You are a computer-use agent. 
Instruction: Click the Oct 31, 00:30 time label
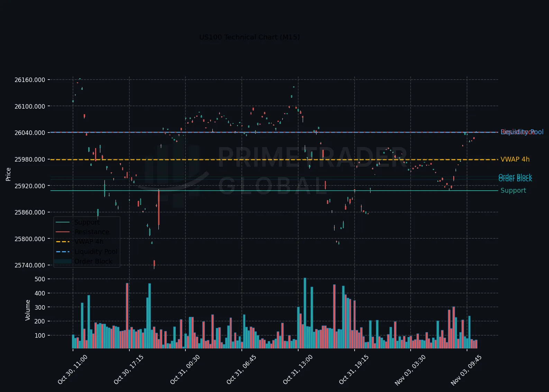click(x=185, y=370)
